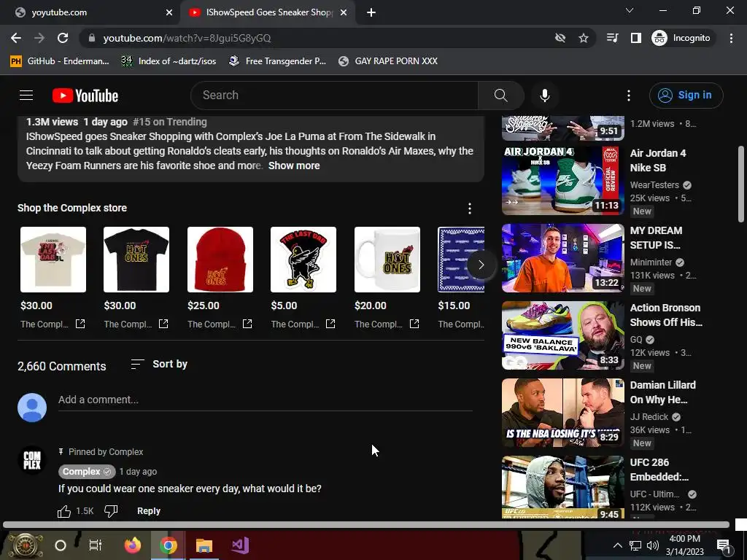Open Shop the Complex store options menu
This screenshot has width=747, height=560.
(470, 208)
